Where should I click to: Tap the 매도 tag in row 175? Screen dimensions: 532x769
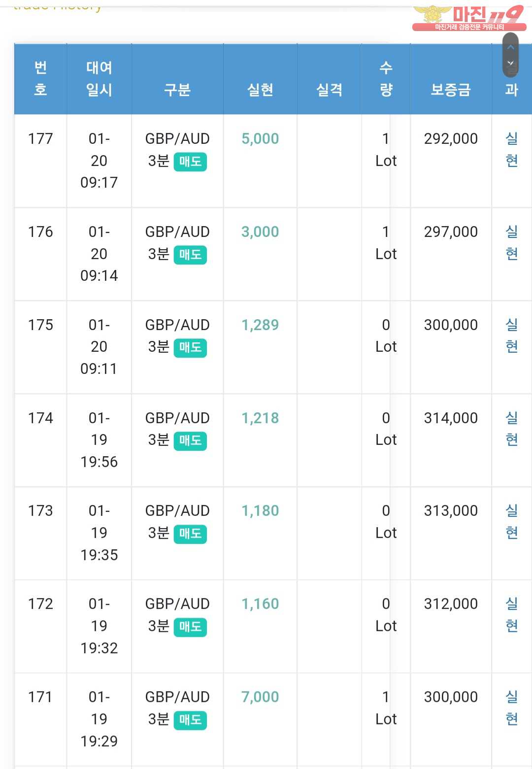[x=190, y=348]
